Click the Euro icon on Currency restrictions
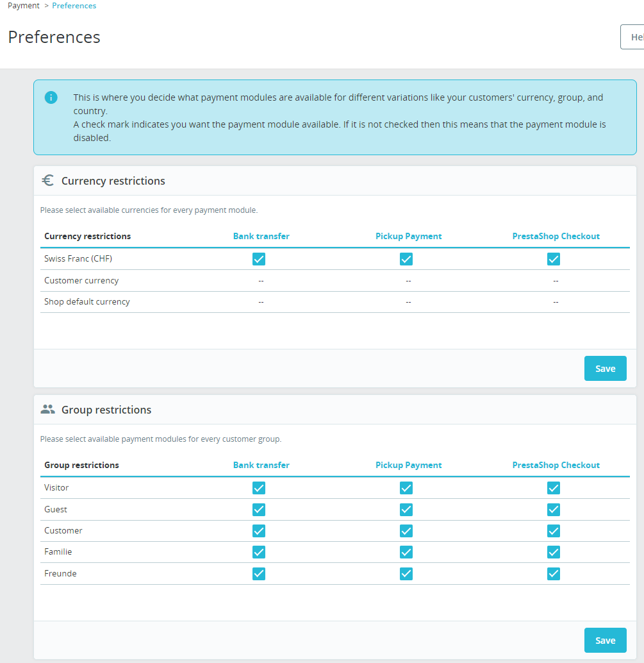The width and height of the screenshot is (644, 663). pos(47,180)
